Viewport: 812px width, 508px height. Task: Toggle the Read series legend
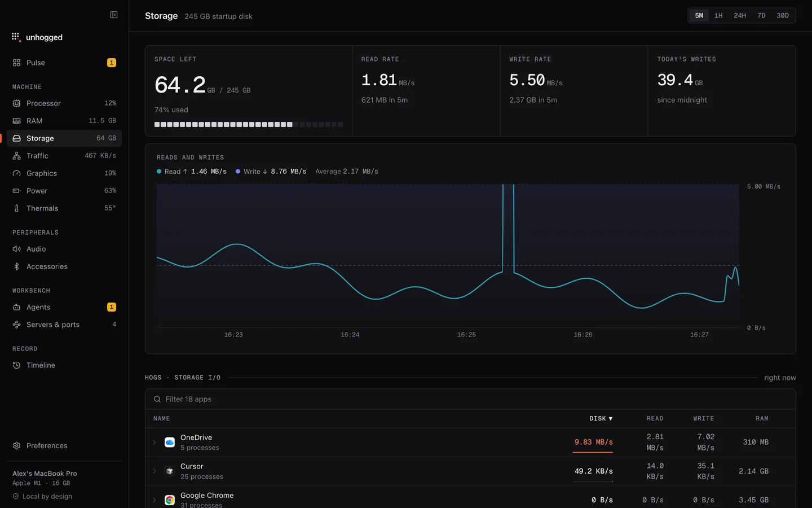(x=192, y=172)
